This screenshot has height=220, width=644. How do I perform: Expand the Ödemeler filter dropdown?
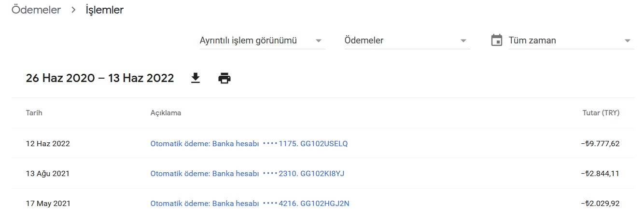click(407, 41)
